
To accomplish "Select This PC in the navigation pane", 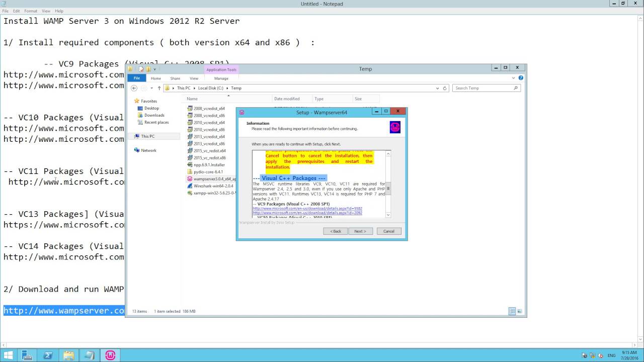I will [148, 136].
